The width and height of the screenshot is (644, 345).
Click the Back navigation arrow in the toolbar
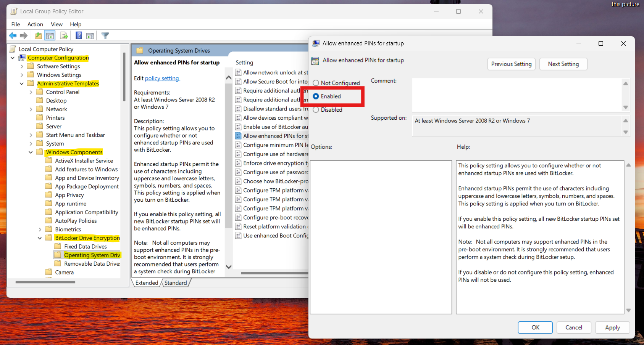(13, 35)
